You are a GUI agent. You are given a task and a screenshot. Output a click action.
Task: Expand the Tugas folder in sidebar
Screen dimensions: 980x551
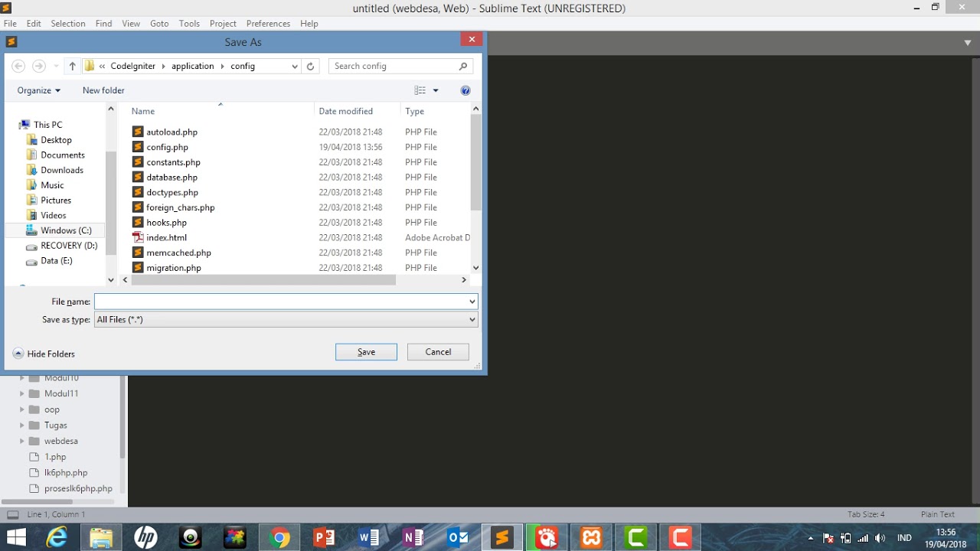pyautogui.click(x=22, y=425)
